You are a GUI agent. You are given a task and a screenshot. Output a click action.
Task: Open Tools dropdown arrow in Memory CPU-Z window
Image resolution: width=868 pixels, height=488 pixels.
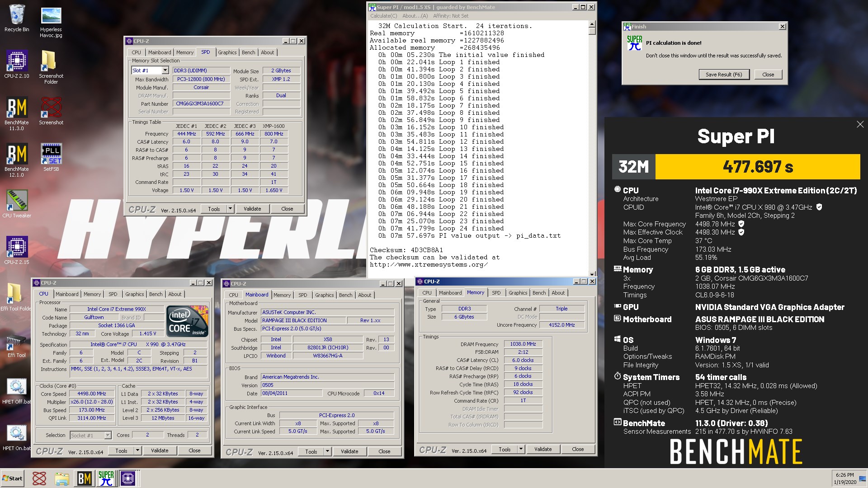coord(521,449)
